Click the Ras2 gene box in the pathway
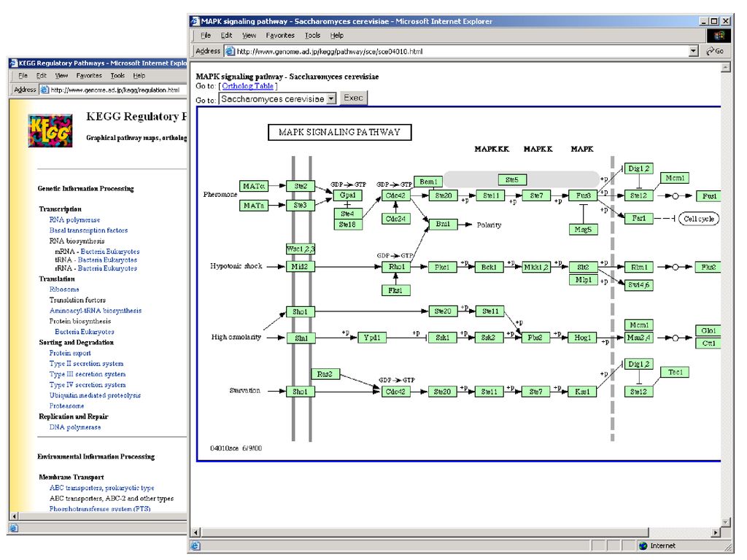 tap(325, 374)
